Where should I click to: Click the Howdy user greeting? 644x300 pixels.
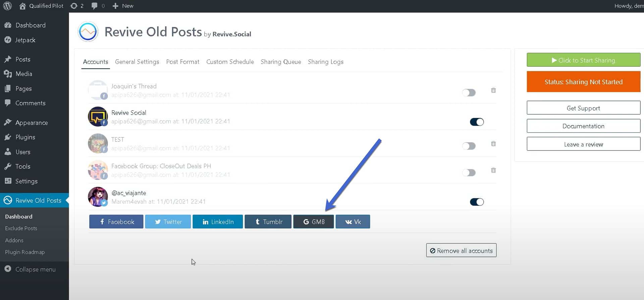click(629, 6)
